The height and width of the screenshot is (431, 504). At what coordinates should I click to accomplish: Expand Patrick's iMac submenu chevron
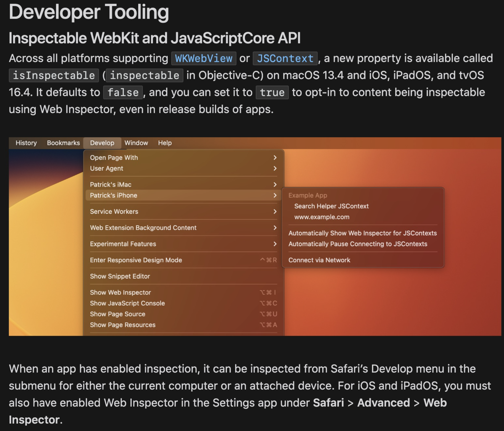click(275, 184)
